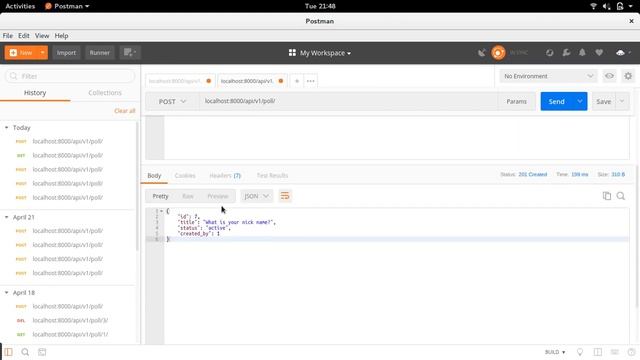
Task: Open the Help menu
Action: coord(61,36)
